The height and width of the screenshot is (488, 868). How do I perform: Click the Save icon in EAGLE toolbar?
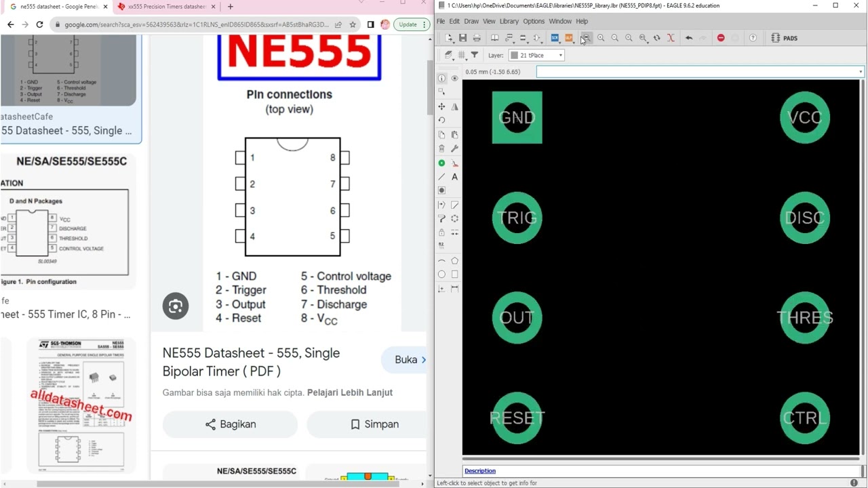pos(462,38)
